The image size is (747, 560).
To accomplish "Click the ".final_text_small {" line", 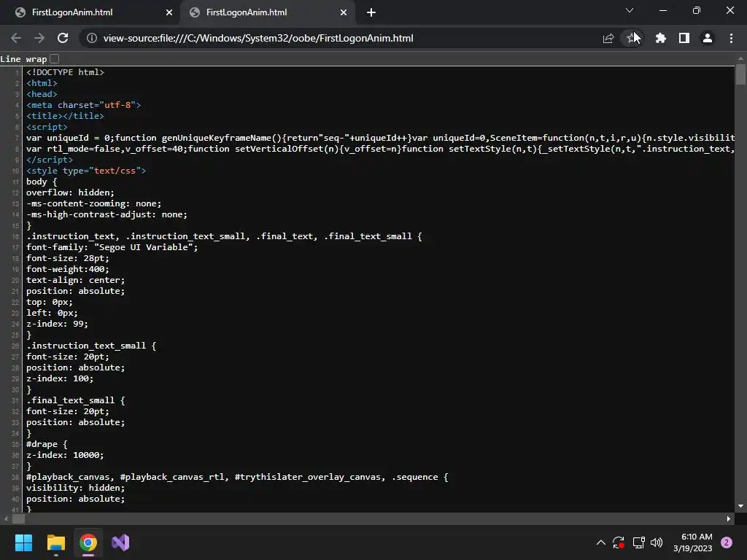I will pos(75,401).
